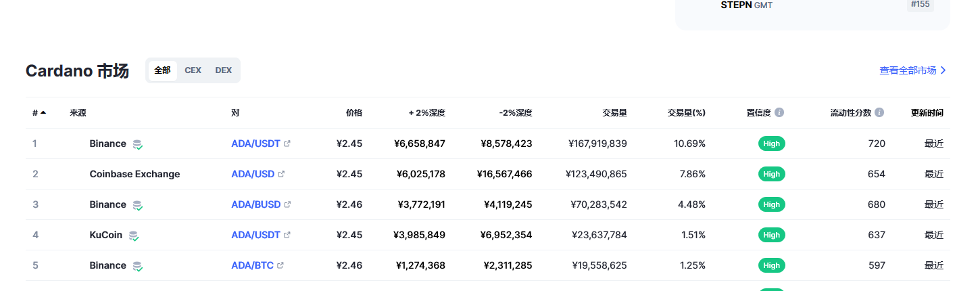Click the High confidence badge in row 1
This screenshot has width=980, height=291.
pyautogui.click(x=771, y=143)
